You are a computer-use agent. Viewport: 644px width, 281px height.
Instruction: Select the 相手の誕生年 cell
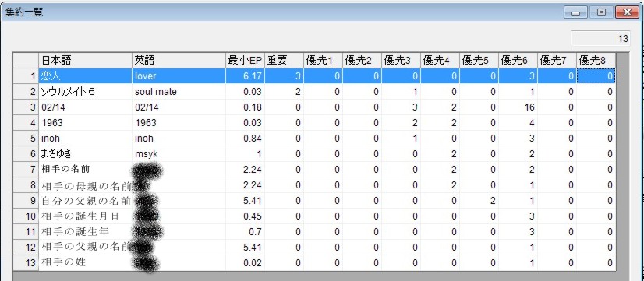click(86, 232)
